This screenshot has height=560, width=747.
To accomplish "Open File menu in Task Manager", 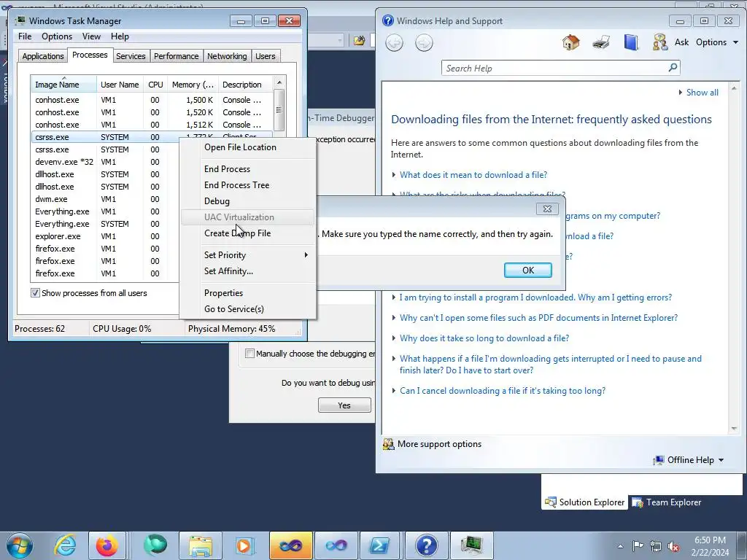I will point(25,36).
